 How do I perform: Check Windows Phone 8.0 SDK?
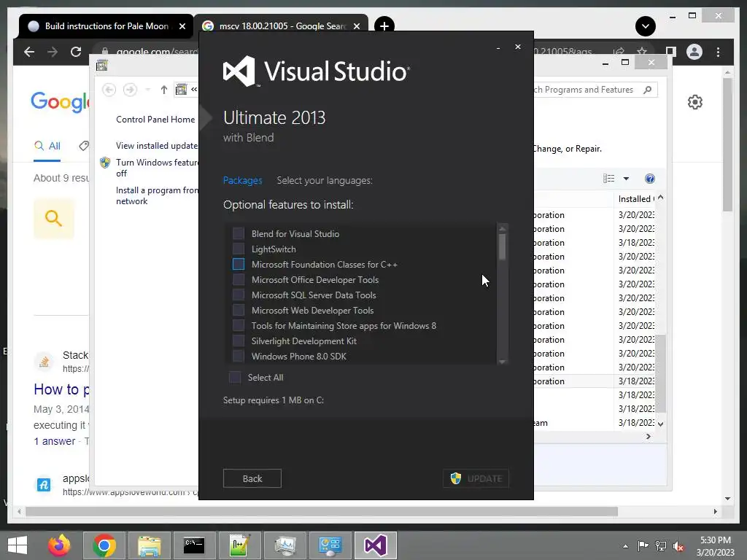pos(239,356)
